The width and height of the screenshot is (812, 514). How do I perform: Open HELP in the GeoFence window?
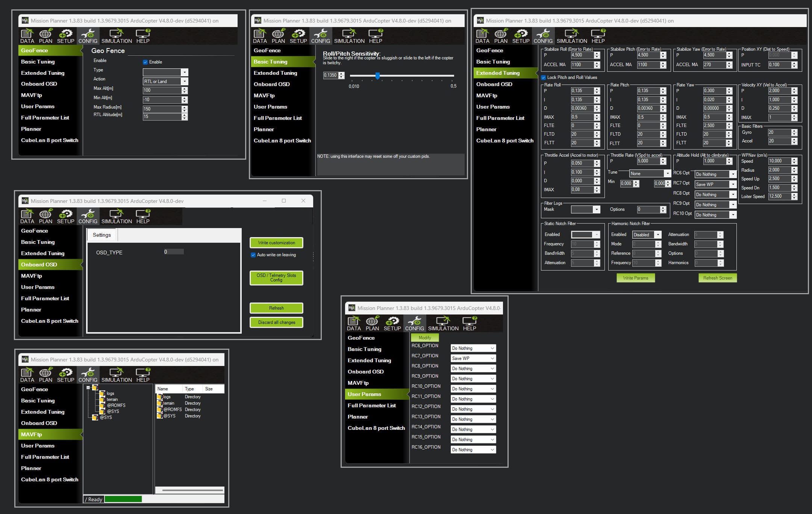point(143,36)
